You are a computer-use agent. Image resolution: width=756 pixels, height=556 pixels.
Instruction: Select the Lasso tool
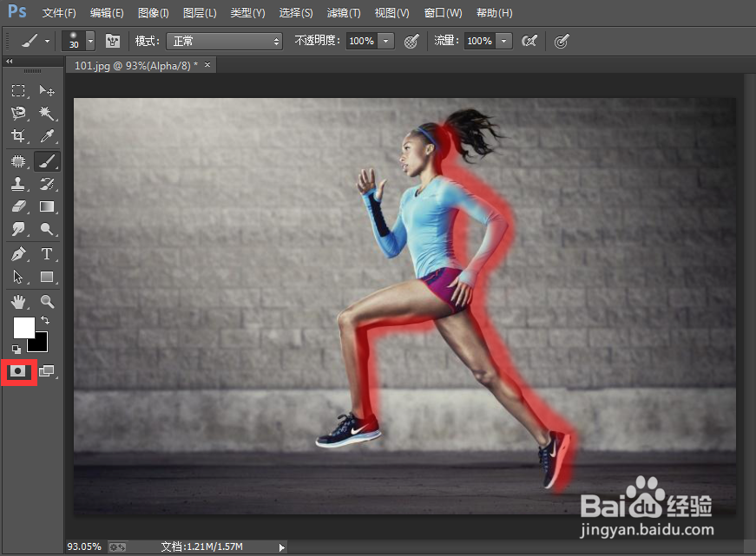coord(18,114)
